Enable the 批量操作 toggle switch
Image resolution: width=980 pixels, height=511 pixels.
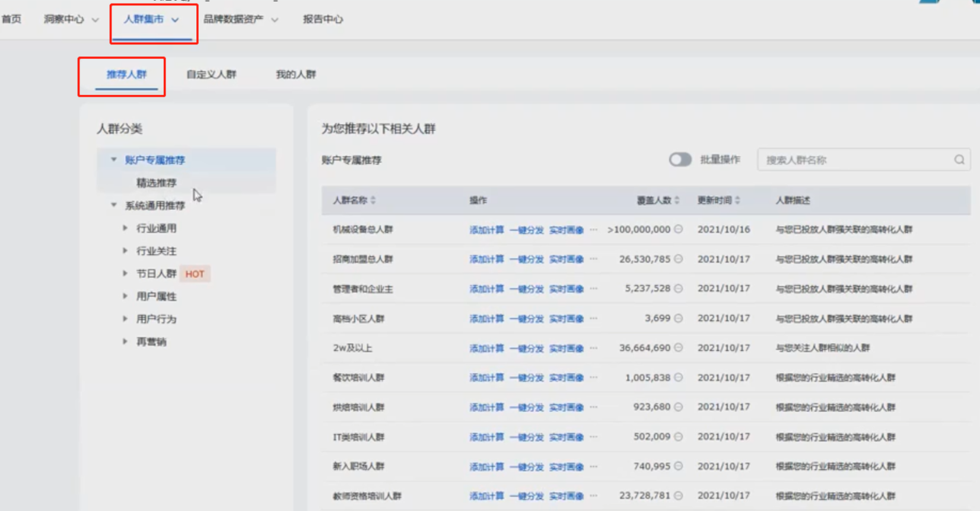[x=680, y=160]
